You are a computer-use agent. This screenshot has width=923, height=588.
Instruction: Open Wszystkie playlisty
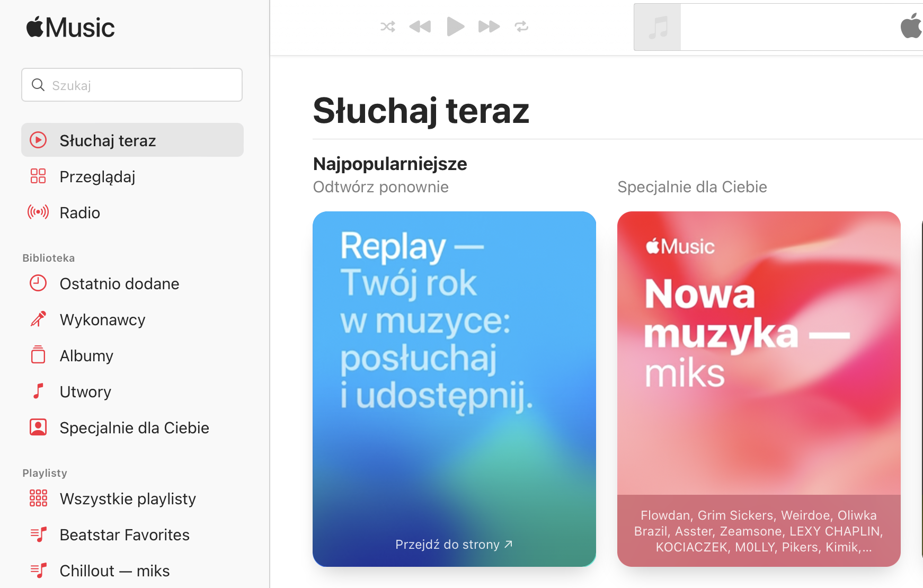pos(132,498)
